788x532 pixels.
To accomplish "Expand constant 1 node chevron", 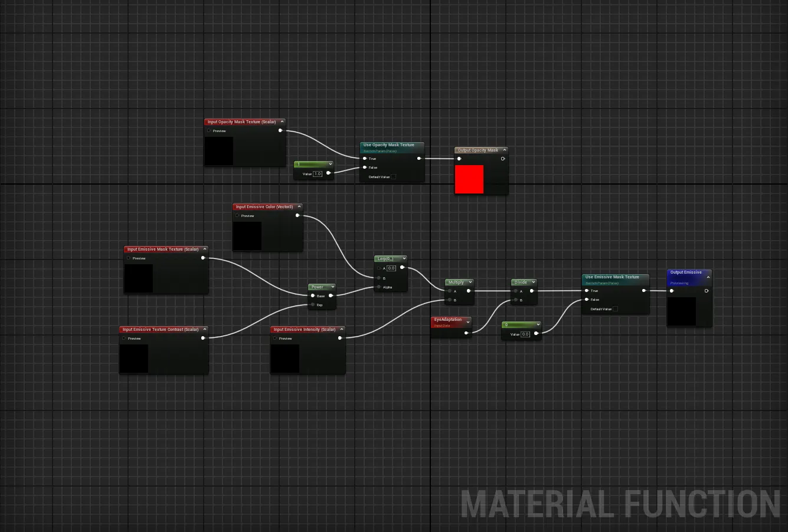I will [x=330, y=164].
